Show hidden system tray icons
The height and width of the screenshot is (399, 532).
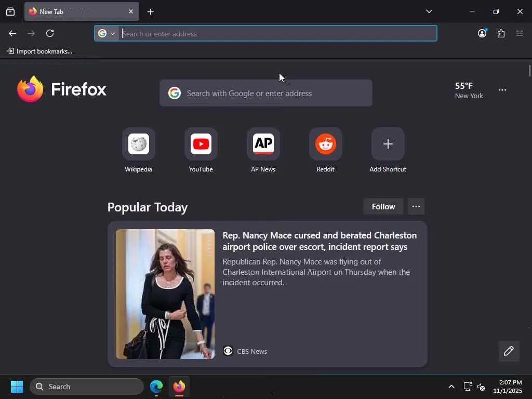(451, 387)
